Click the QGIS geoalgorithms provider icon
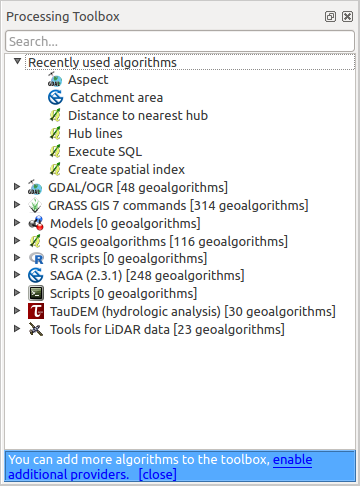This screenshot has width=360, height=486. pyautogui.click(x=35, y=241)
